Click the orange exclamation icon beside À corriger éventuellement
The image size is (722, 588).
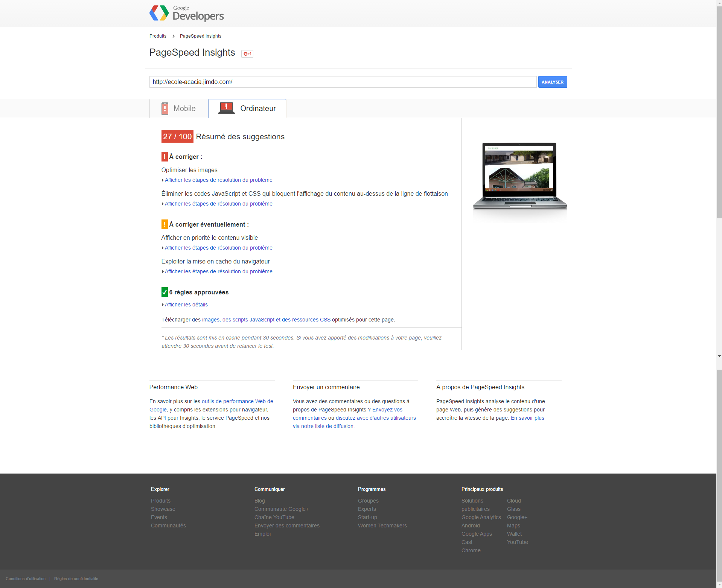165,224
